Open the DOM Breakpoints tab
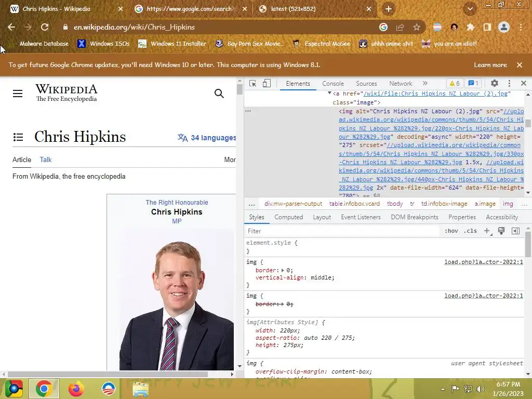This screenshot has width=532, height=399. (x=414, y=217)
